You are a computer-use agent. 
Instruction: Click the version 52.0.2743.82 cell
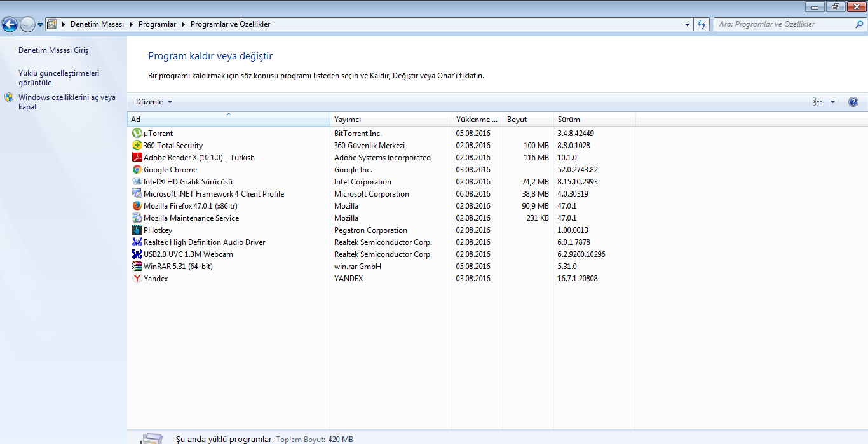pos(578,170)
